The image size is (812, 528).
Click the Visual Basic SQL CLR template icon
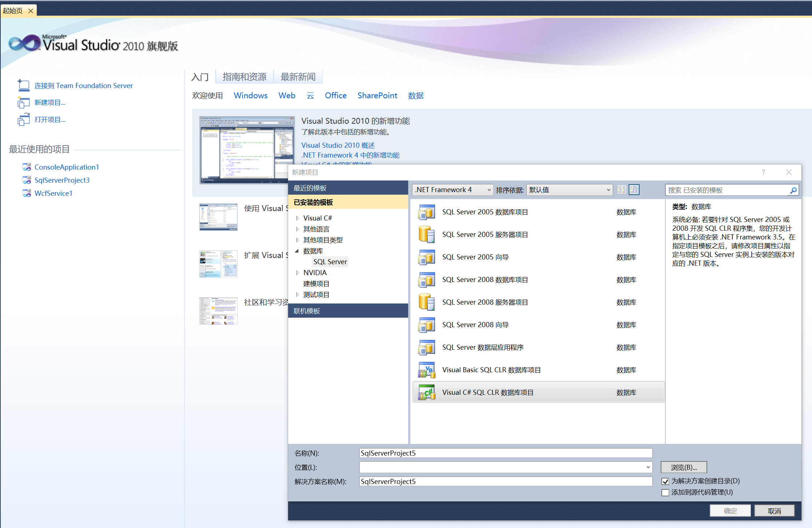click(x=426, y=370)
